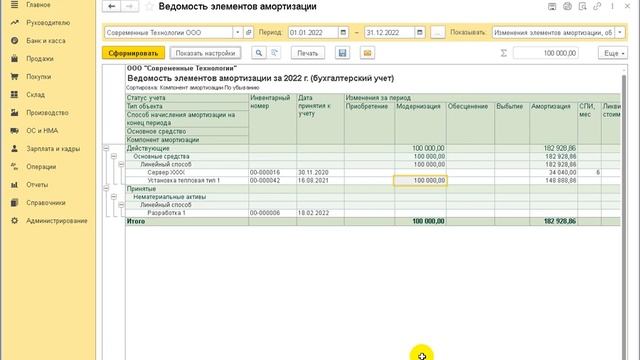Open calendar for start date 01.01.2022
640x360 pixels.
(343, 32)
